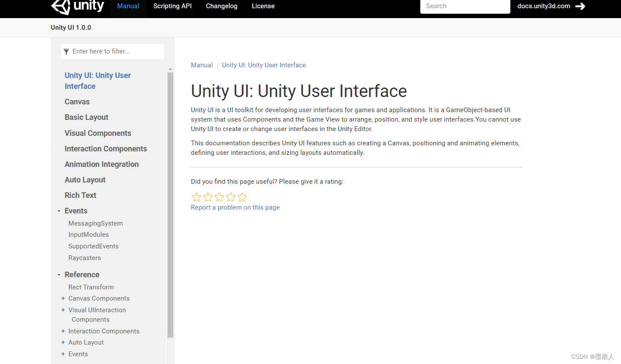The height and width of the screenshot is (364, 621).
Task: Open Raycasters under Events
Action: pyautogui.click(x=85, y=258)
